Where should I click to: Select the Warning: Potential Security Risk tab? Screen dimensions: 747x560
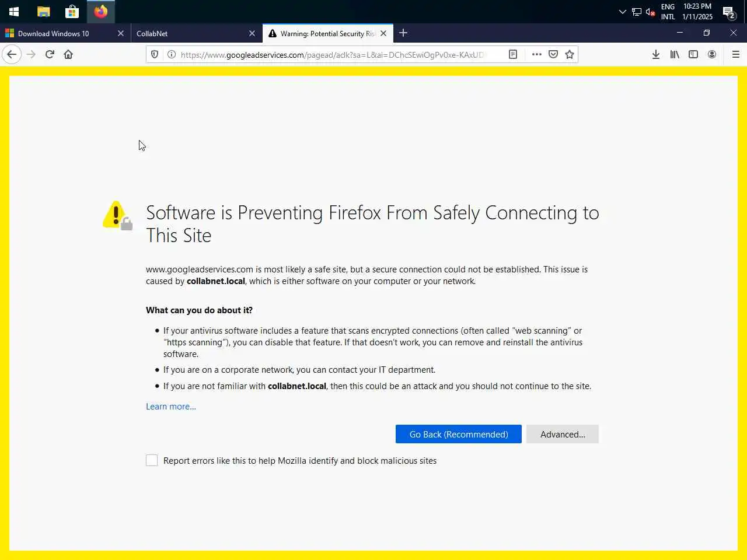click(x=327, y=33)
